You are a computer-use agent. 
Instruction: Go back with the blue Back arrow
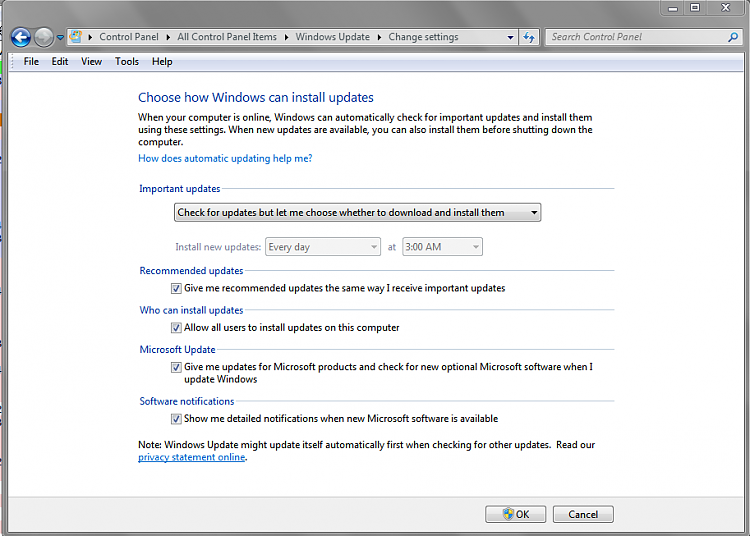pyautogui.click(x=21, y=37)
